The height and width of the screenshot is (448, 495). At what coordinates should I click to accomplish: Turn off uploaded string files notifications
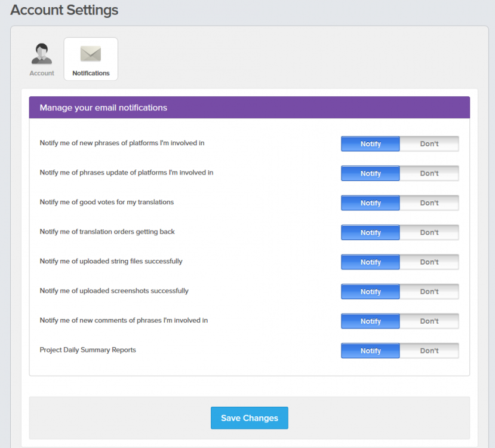(429, 262)
